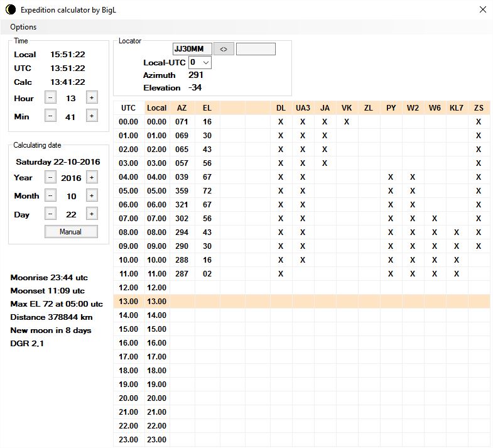Click the DL column header
The width and height of the screenshot is (493, 448).
pos(281,108)
